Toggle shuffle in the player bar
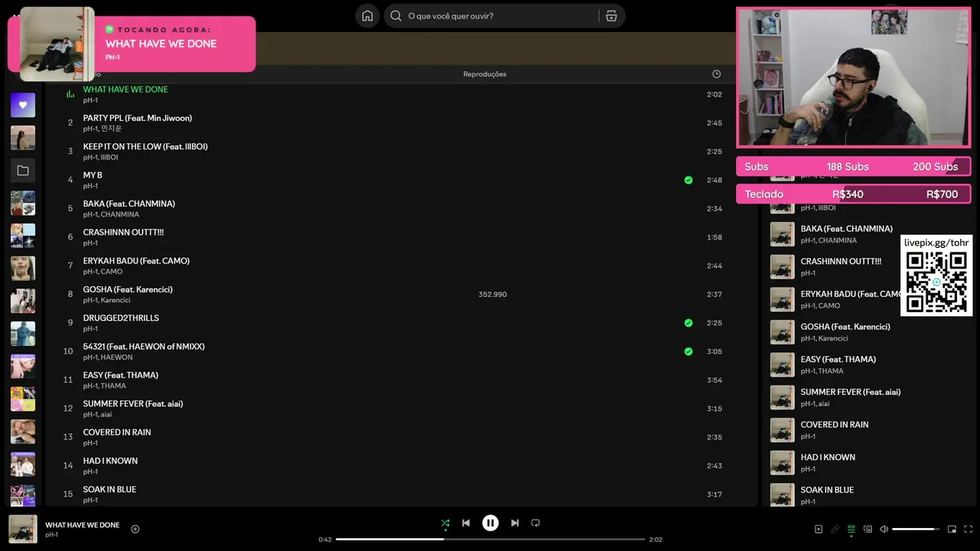 tap(445, 523)
